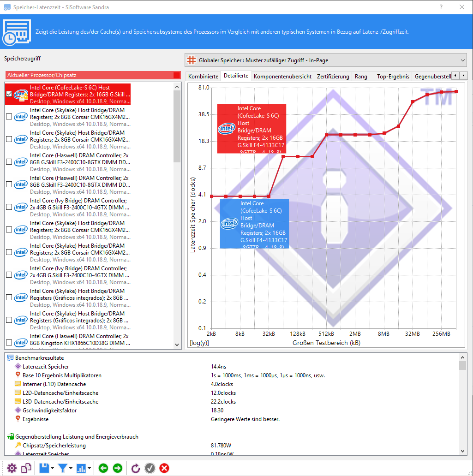The width and height of the screenshot is (473, 476).
Task: Select the 18.30 Gschwindigkeitsfaktor value
Action: 217,410
